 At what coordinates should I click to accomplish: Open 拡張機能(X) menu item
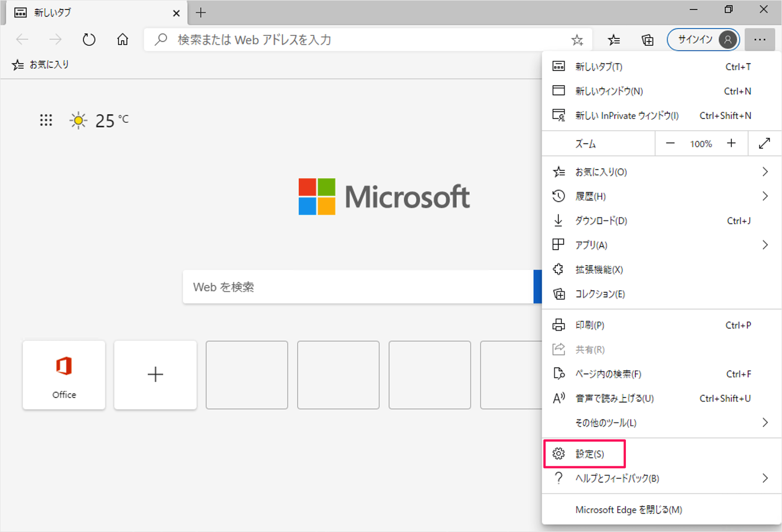(661, 270)
